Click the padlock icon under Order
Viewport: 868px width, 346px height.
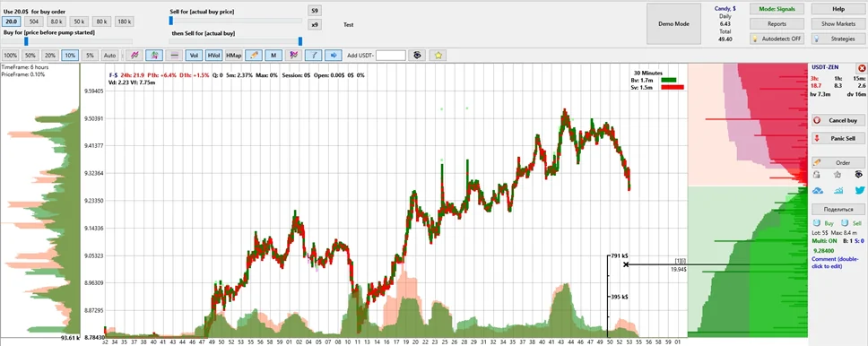[817, 175]
